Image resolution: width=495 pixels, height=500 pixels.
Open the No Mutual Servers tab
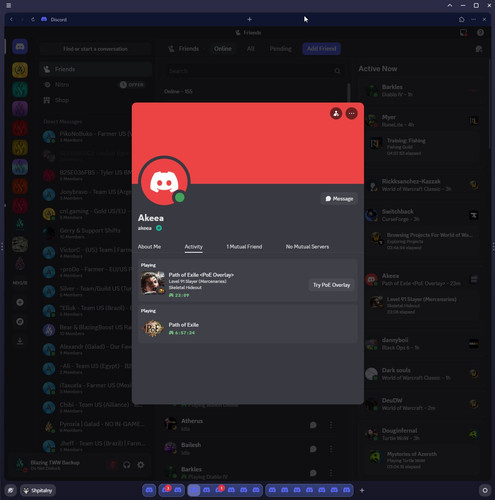click(307, 247)
